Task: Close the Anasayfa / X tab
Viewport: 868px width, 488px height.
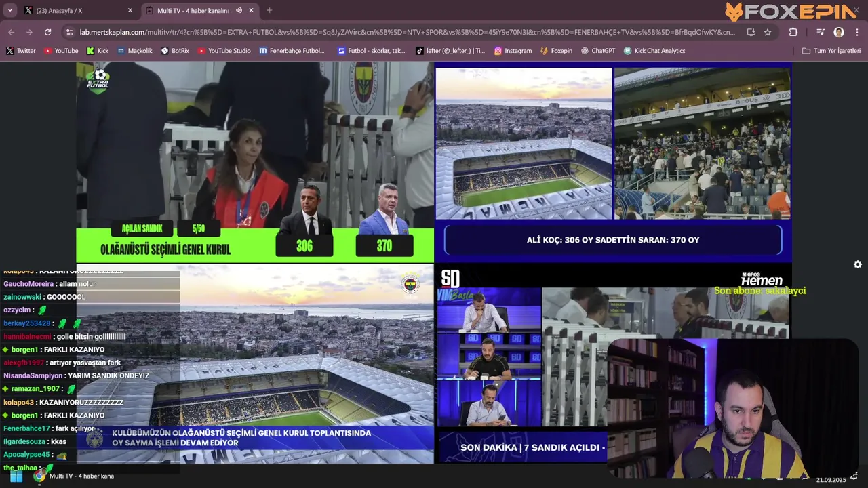Action: click(x=130, y=10)
